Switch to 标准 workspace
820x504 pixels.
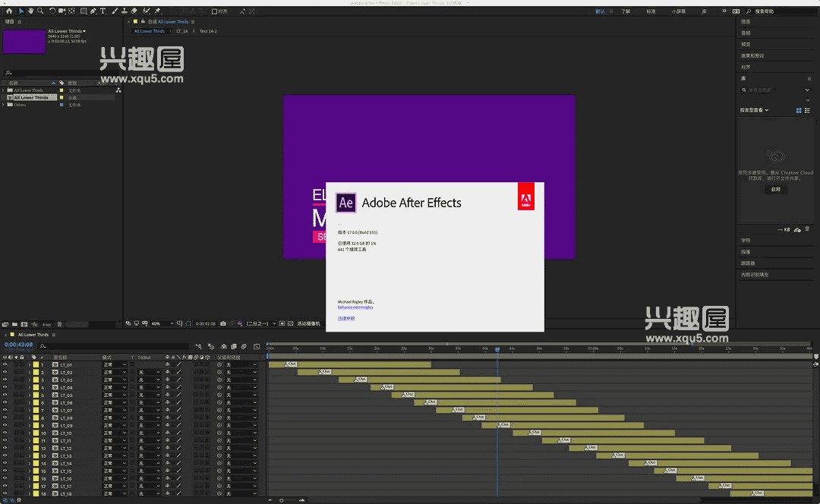[x=651, y=11]
